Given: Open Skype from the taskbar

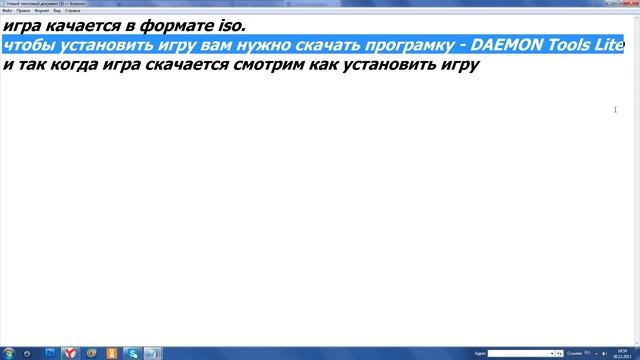Looking at the screenshot, I should 132,353.
